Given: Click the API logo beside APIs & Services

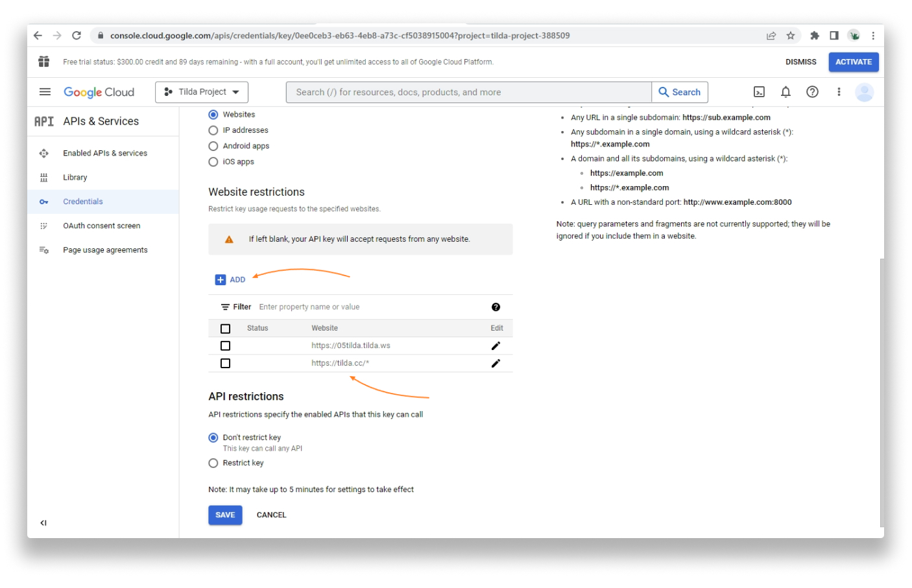Looking at the screenshot, I should [x=44, y=121].
